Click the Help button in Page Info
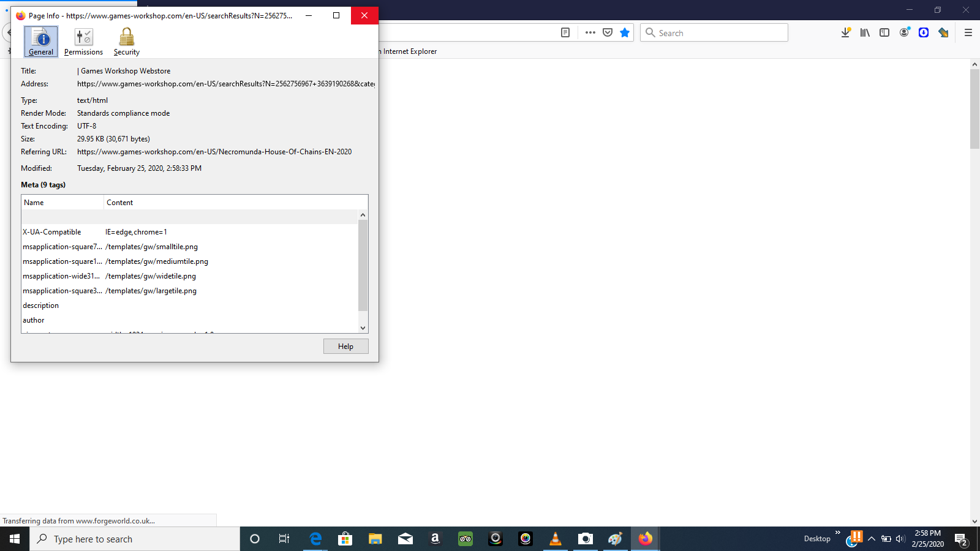The image size is (980, 551). tap(346, 347)
